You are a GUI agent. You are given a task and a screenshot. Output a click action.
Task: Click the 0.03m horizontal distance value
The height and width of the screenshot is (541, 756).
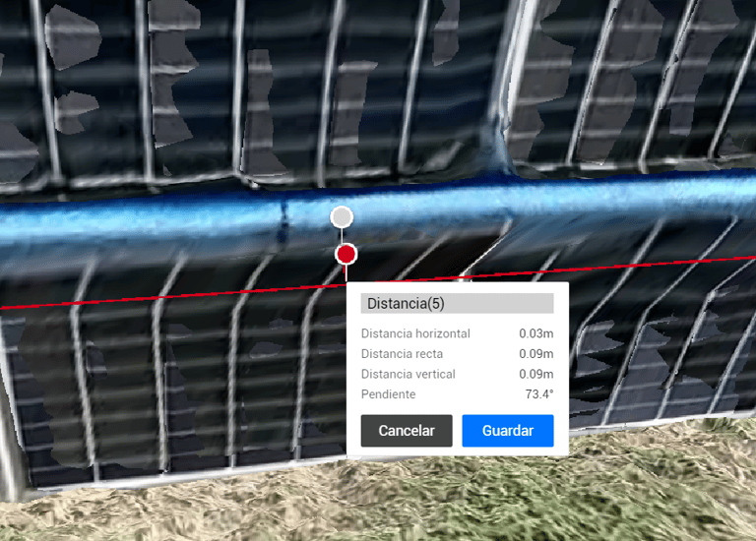click(536, 333)
